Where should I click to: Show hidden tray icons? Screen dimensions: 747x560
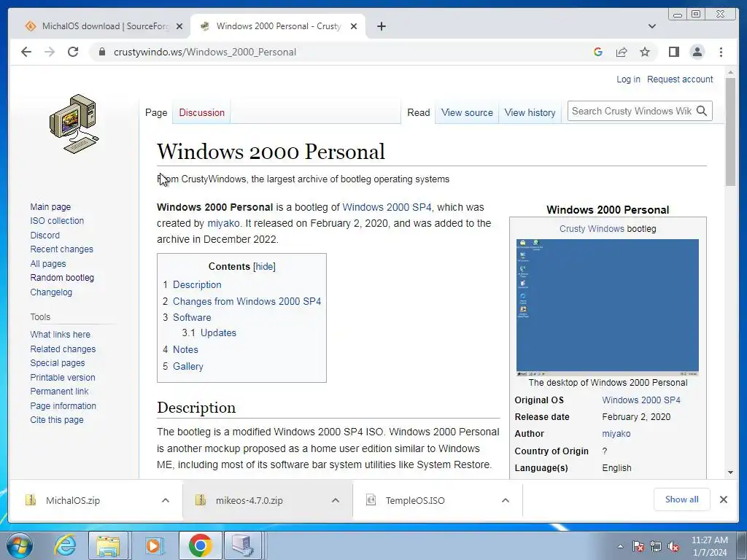pos(620,546)
